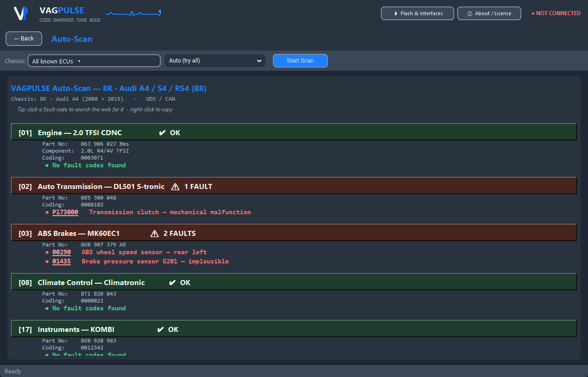This screenshot has width=588, height=377.
Task: Search fault code 01435
Action: (x=62, y=262)
